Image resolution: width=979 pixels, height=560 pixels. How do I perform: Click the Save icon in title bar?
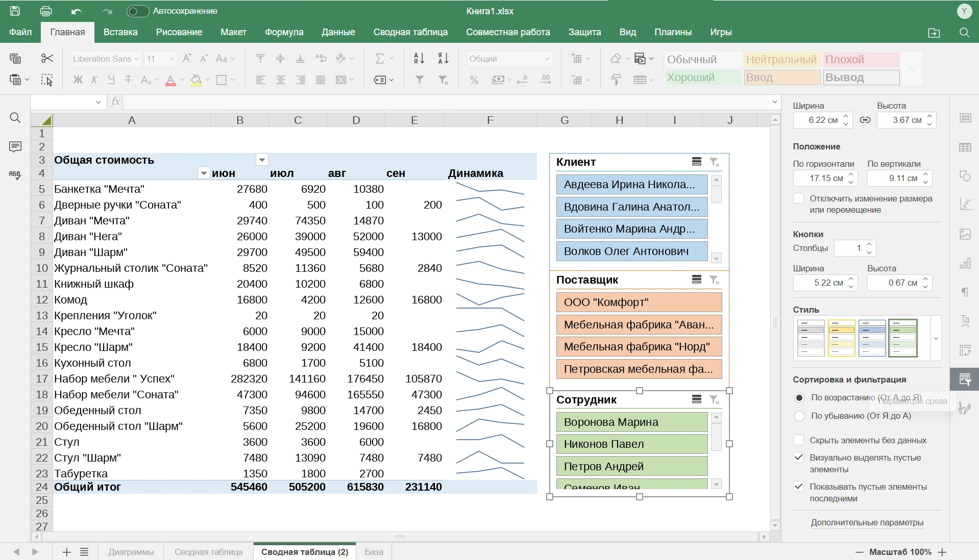tap(15, 11)
